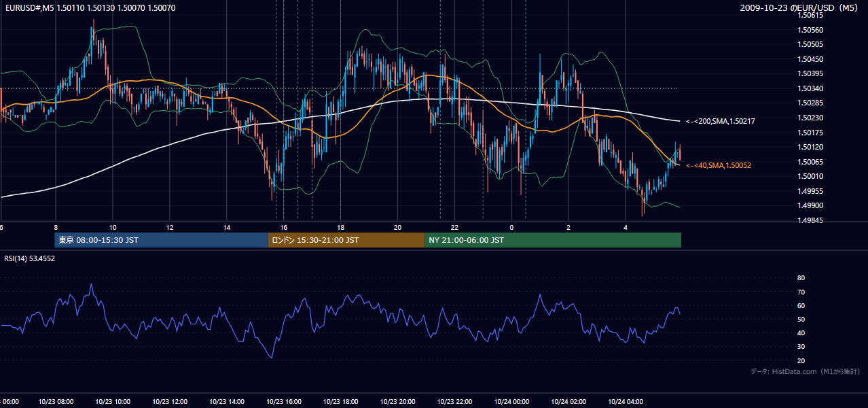This screenshot has height=408, width=868.
Task: Click the データ: HistData.com source credit
Action: (x=805, y=371)
